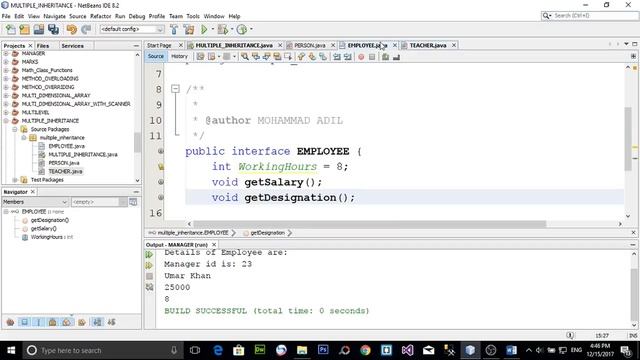This screenshot has width=640, height=360.
Task: Switch to the Services tab
Action: tap(72, 46)
